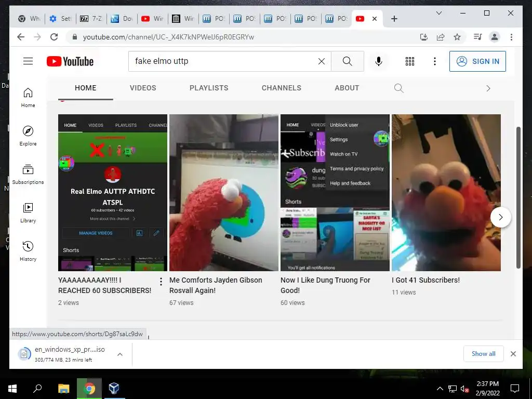Open the notifications action center

[x=515, y=388]
